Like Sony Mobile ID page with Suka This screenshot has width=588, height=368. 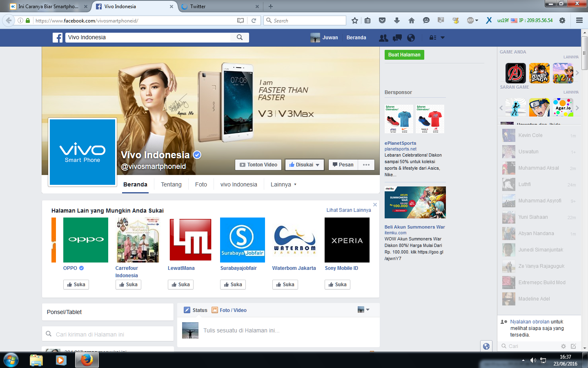point(337,285)
